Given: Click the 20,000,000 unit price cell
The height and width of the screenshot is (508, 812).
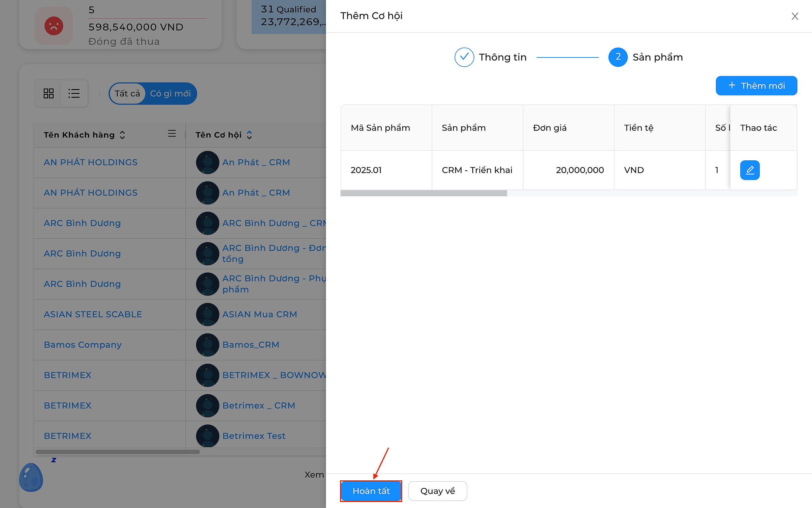Looking at the screenshot, I should click(568, 170).
